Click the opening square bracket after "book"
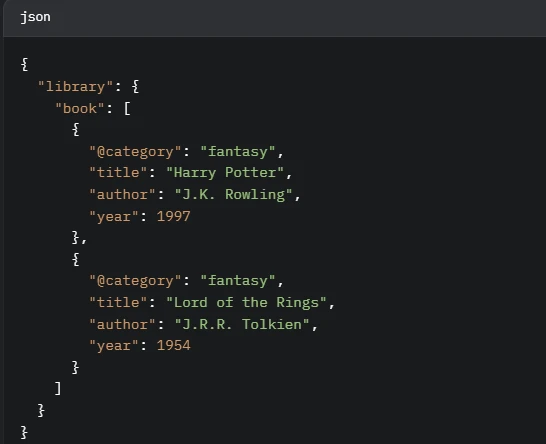 click(127, 108)
